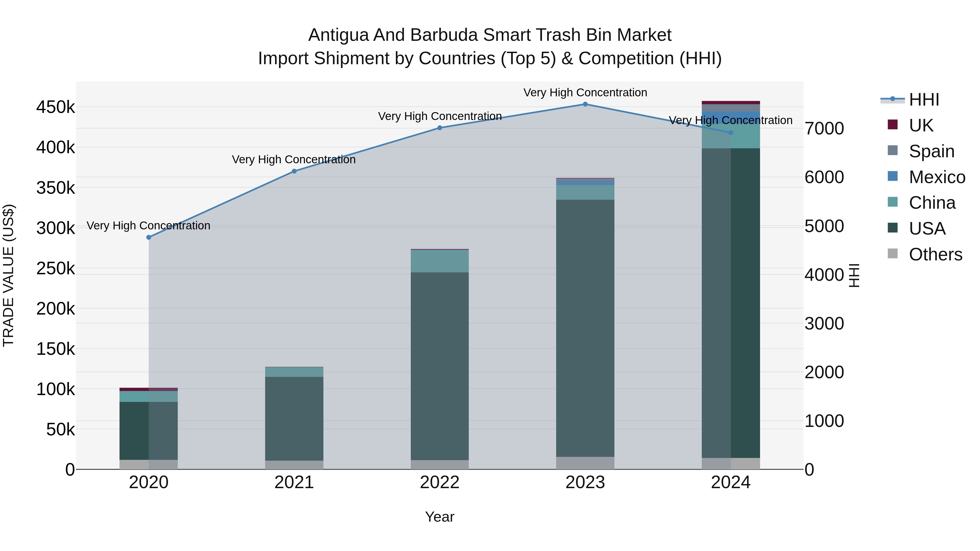The height and width of the screenshot is (551, 980).
Task: Click the Mexico segment of the 2023 bar
Action: click(x=585, y=182)
